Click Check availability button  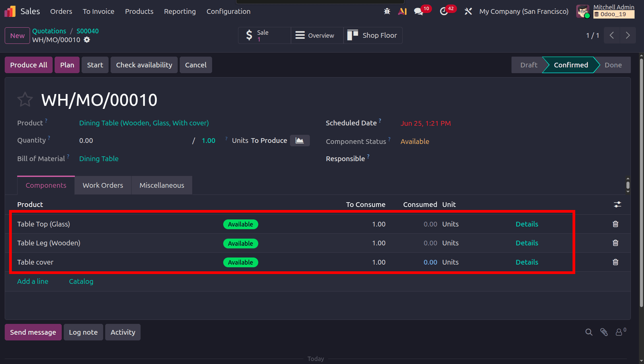click(144, 65)
